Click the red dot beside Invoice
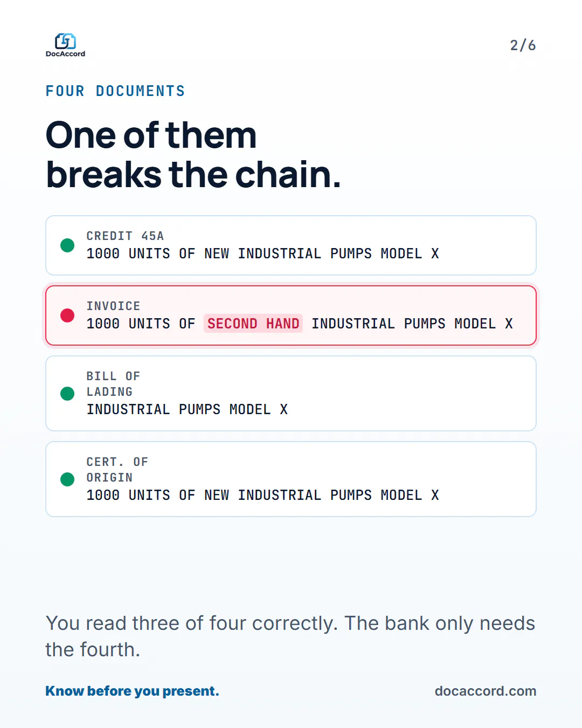 point(67,315)
